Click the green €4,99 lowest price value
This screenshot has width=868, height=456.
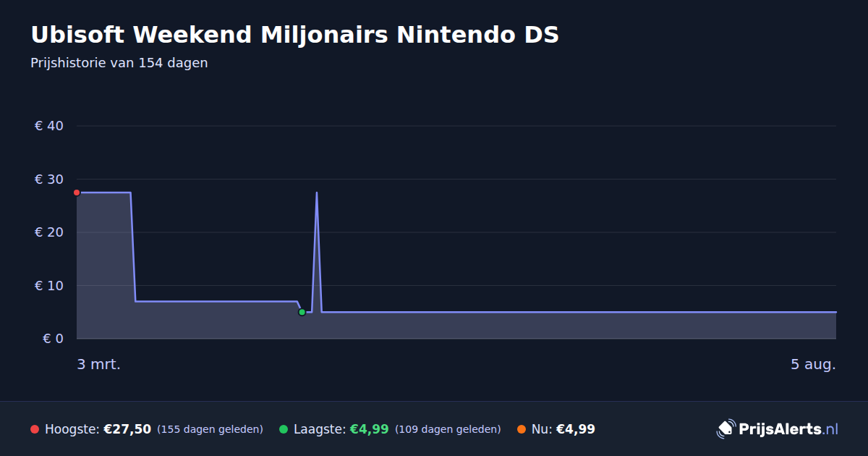(x=370, y=429)
